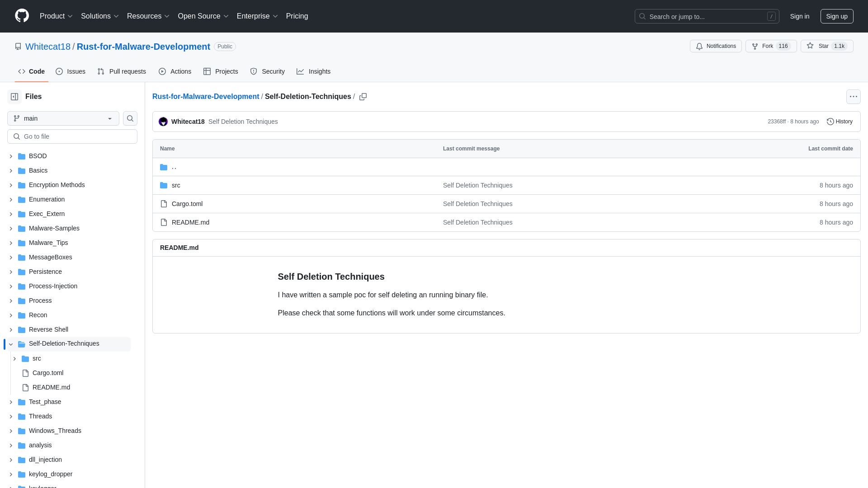Viewport: 868px width, 488px height.
Task: Open the Recon folder in sidebar
Action: [38, 315]
